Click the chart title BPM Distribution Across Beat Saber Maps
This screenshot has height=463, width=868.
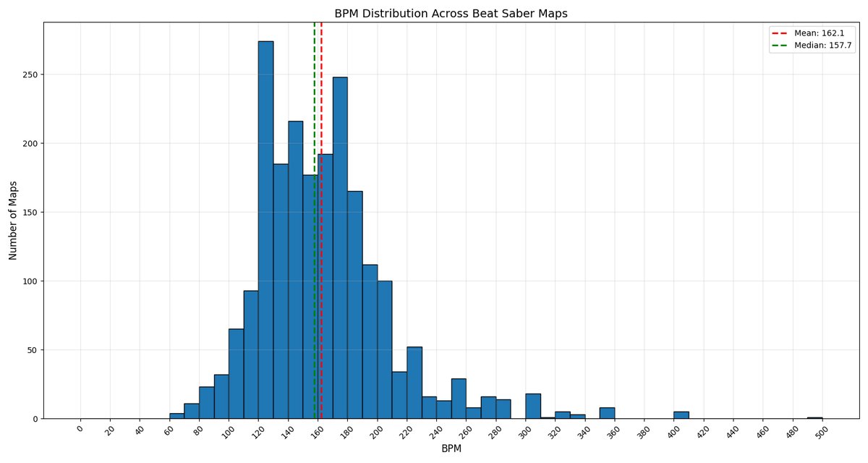(451, 14)
